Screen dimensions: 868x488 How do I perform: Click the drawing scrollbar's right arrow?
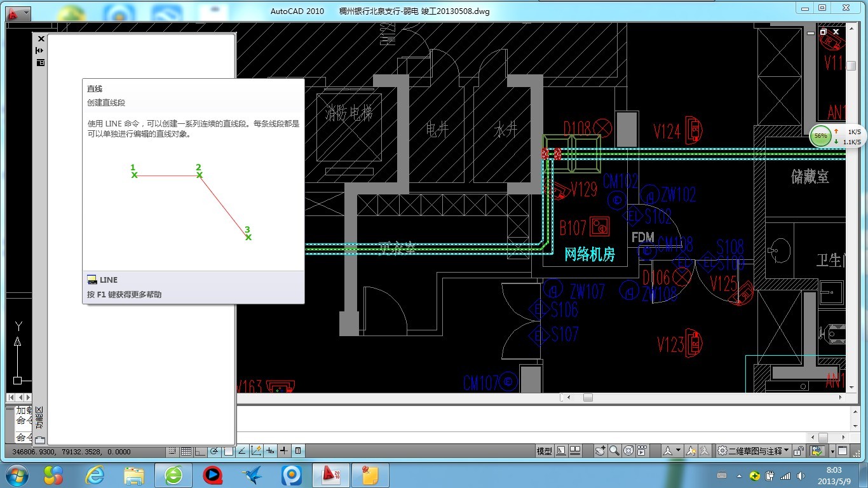coord(841,398)
